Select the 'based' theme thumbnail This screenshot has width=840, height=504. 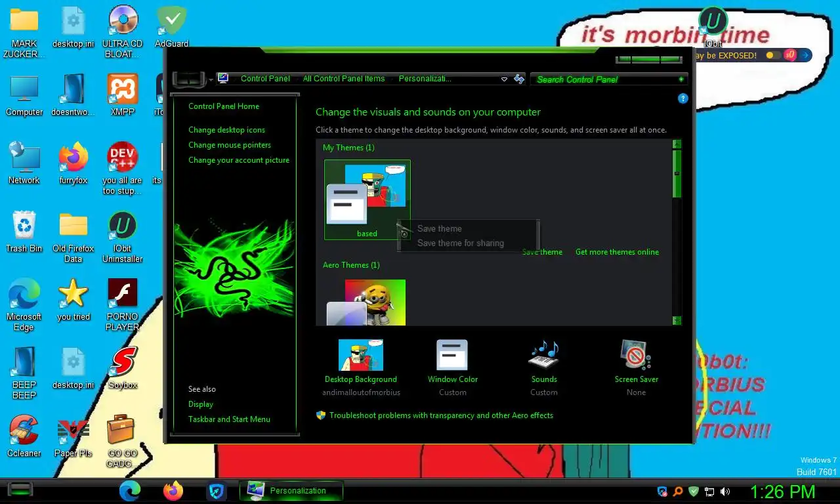367,199
